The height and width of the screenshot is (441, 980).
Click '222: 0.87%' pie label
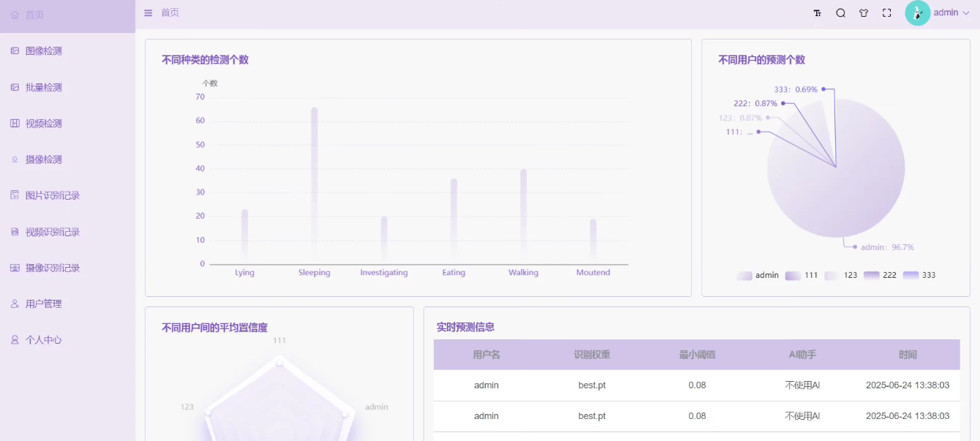click(x=755, y=104)
